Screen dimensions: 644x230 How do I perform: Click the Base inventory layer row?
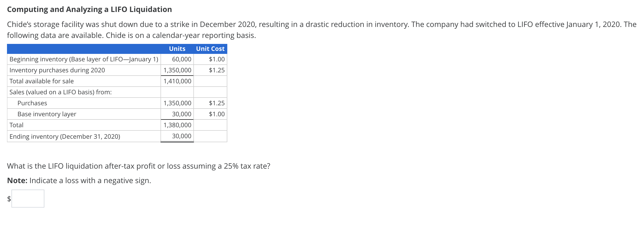pyautogui.click(x=47, y=114)
